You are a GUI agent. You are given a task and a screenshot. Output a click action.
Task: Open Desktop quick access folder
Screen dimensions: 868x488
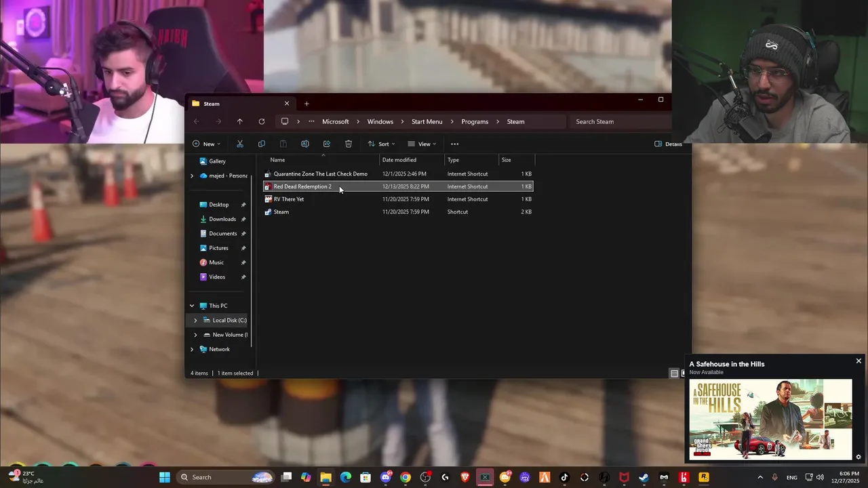[x=219, y=205]
